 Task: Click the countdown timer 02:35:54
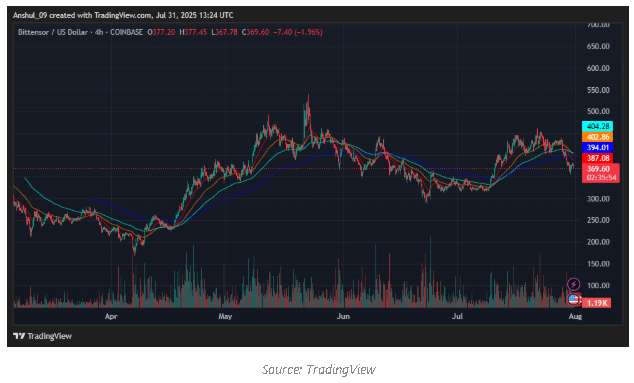(x=601, y=178)
